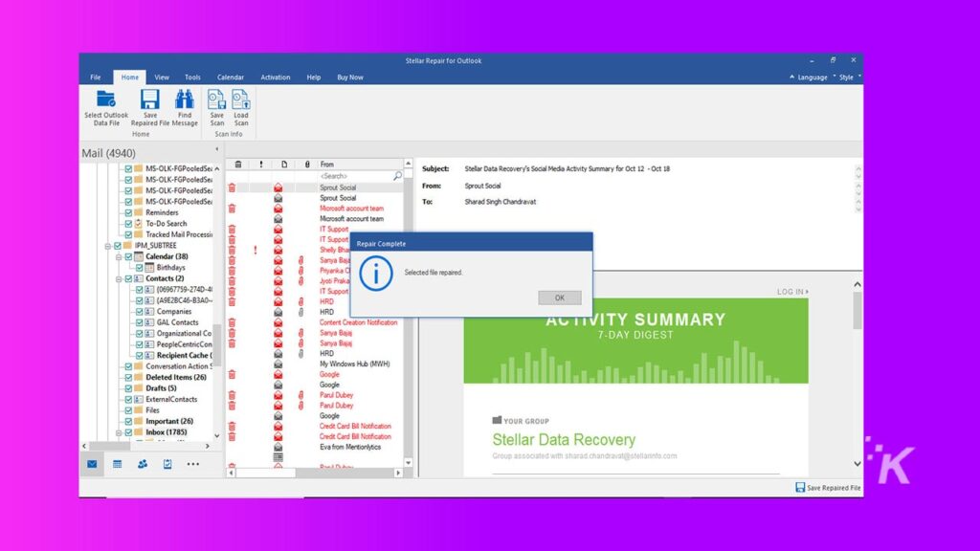Click the From column header
This screenshot has width=980, height=551.
tap(360, 165)
